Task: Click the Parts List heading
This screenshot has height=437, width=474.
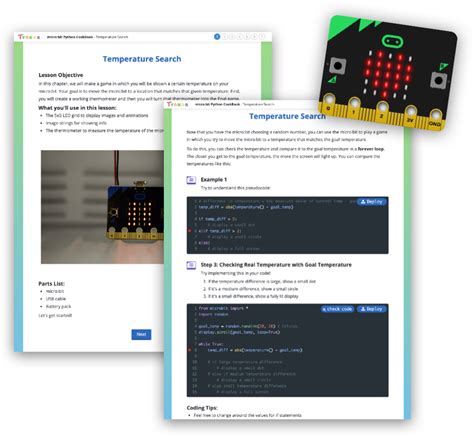Action: [x=52, y=284]
